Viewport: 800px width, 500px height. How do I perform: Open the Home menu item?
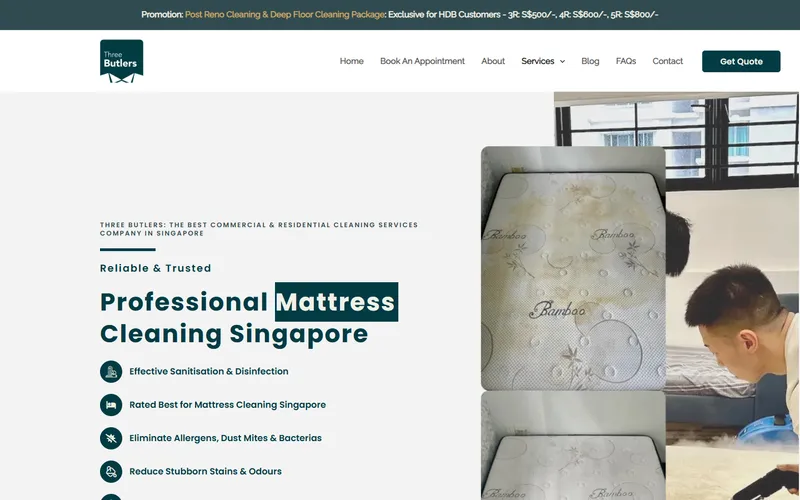[x=352, y=61]
